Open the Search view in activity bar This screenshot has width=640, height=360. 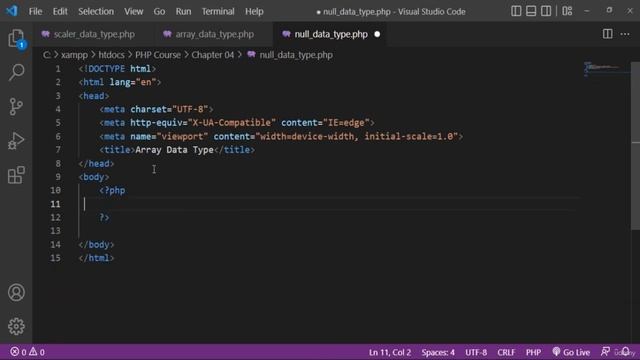click(x=16, y=72)
